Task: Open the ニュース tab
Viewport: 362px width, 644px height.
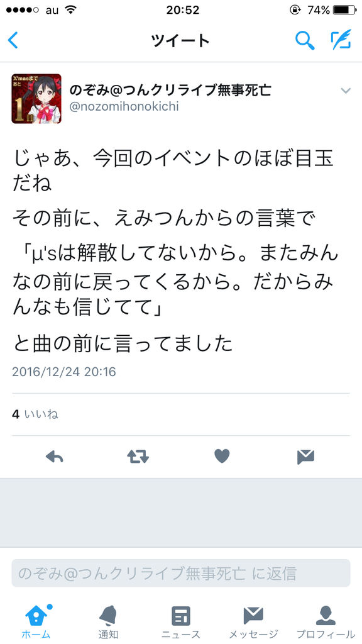Action: [x=181, y=622]
